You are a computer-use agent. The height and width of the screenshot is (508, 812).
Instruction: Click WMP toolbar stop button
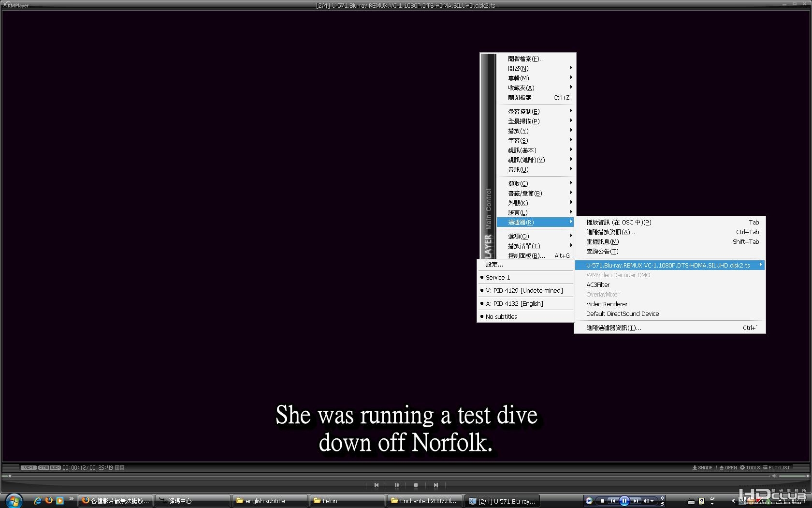click(602, 501)
